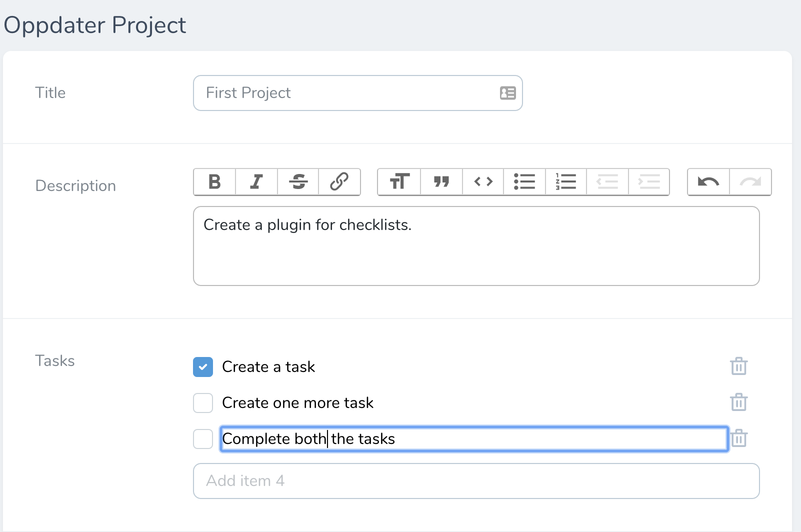Insert a block quote
Screen dimensions: 801x532
pos(441,182)
